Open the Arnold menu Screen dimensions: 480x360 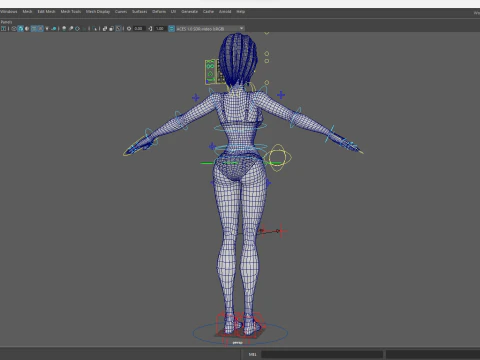tap(225, 12)
